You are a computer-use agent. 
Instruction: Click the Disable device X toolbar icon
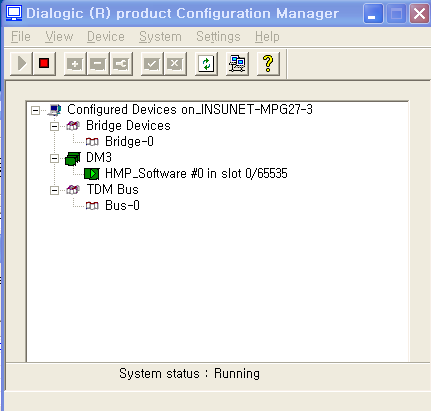175,63
